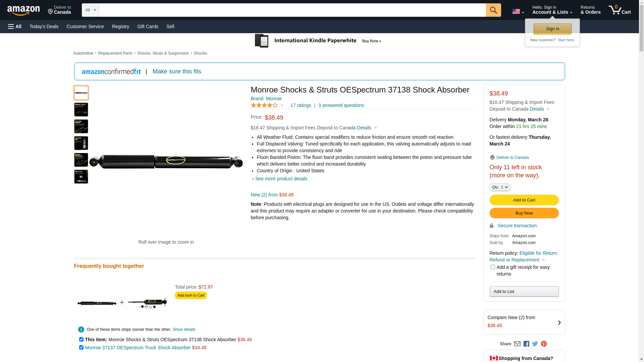
Task: Share on Pinterest icon
Action: tap(544, 344)
